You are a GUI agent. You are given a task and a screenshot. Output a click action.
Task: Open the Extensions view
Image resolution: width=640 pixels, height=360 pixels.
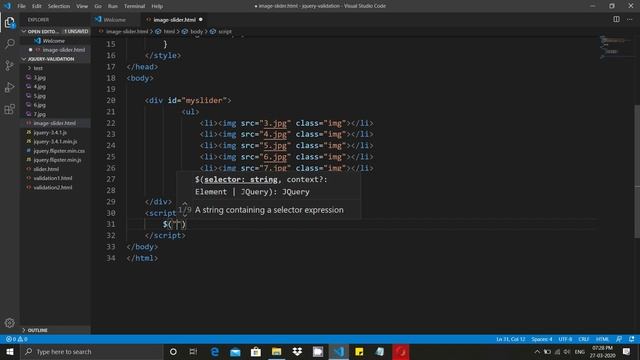click(x=9, y=109)
